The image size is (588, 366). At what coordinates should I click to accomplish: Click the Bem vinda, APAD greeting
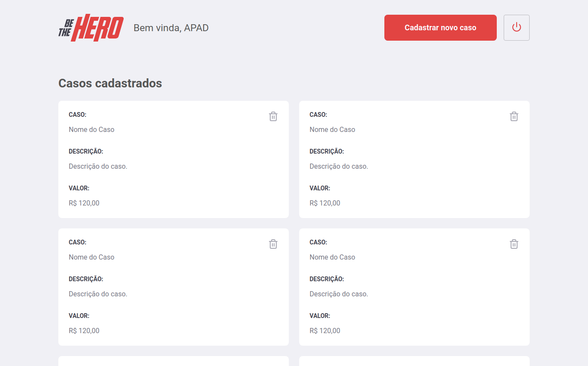[171, 28]
